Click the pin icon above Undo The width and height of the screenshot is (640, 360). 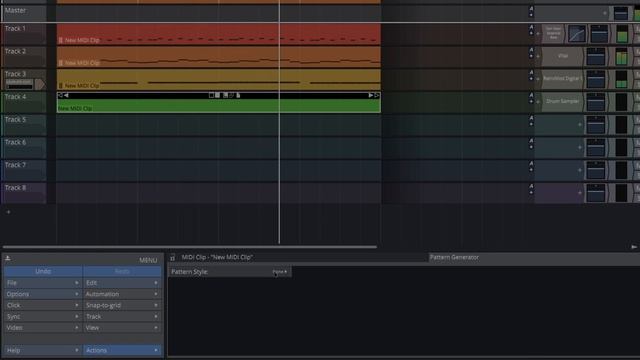(x=8, y=258)
